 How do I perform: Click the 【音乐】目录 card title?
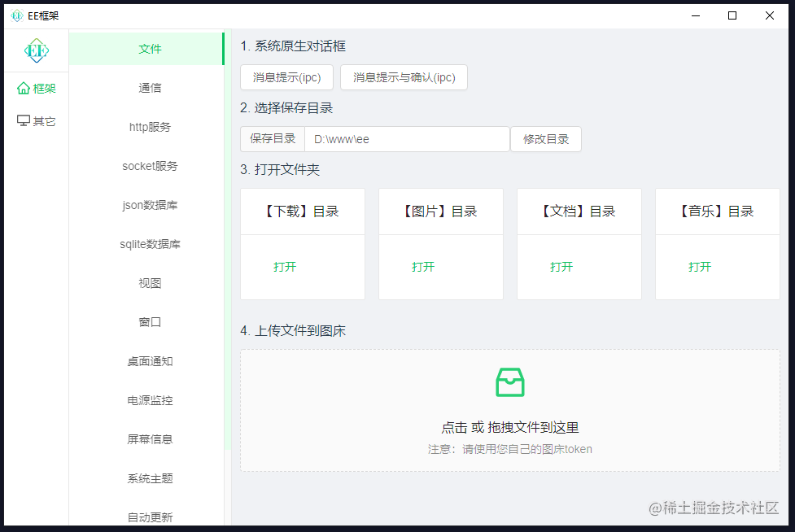[718, 211]
